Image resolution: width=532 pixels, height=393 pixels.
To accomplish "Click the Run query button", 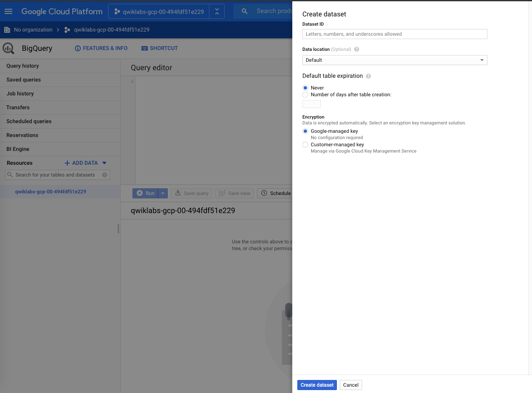I will [x=146, y=193].
